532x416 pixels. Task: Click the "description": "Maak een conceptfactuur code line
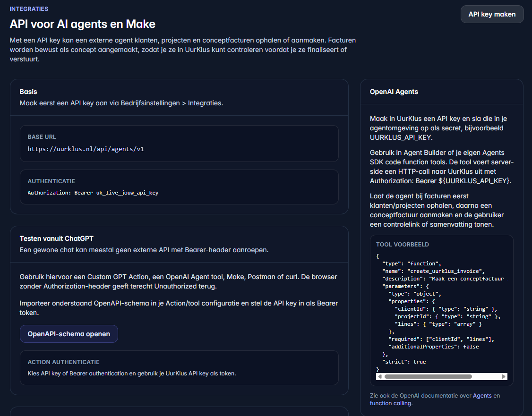click(x=443, y=279)
